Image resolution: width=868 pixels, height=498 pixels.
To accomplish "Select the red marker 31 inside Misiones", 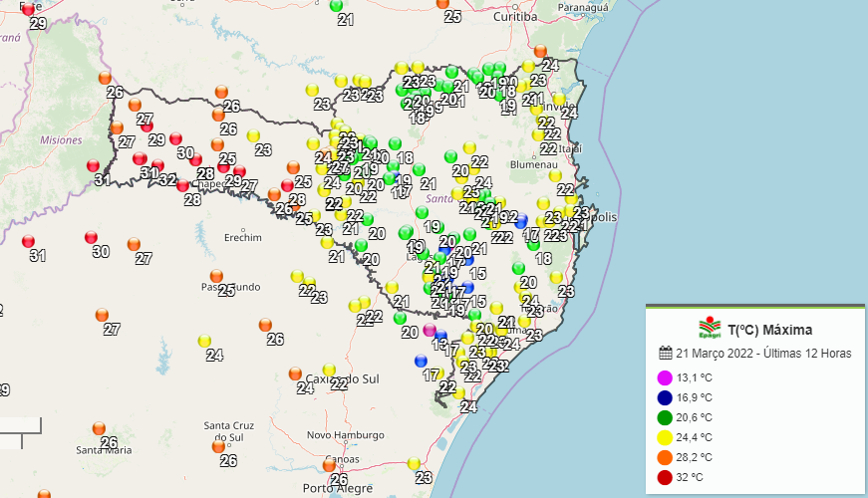I will (x=93, y=165).
